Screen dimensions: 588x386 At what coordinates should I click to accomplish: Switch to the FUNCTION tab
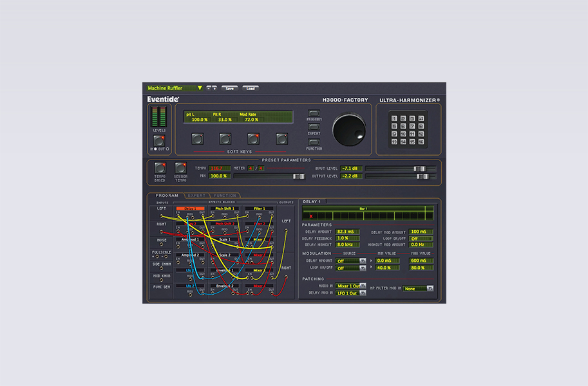pyautogui.click(x=225, y=195)
